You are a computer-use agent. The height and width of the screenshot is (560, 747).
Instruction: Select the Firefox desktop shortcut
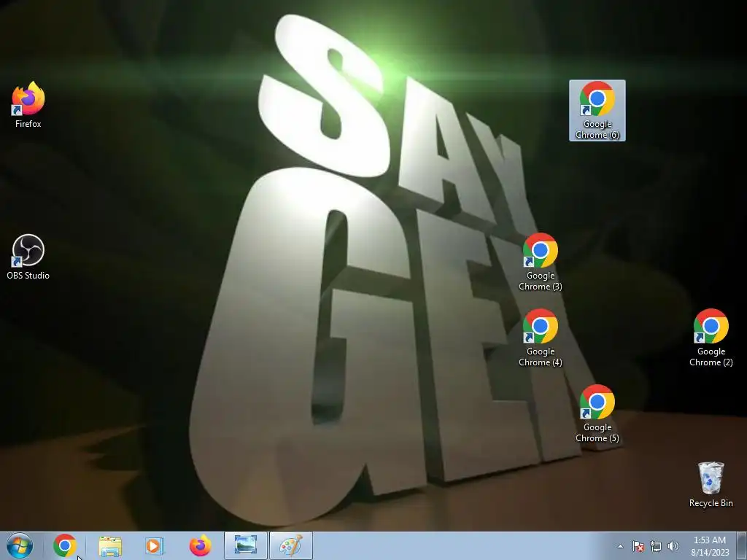[28, 105]
